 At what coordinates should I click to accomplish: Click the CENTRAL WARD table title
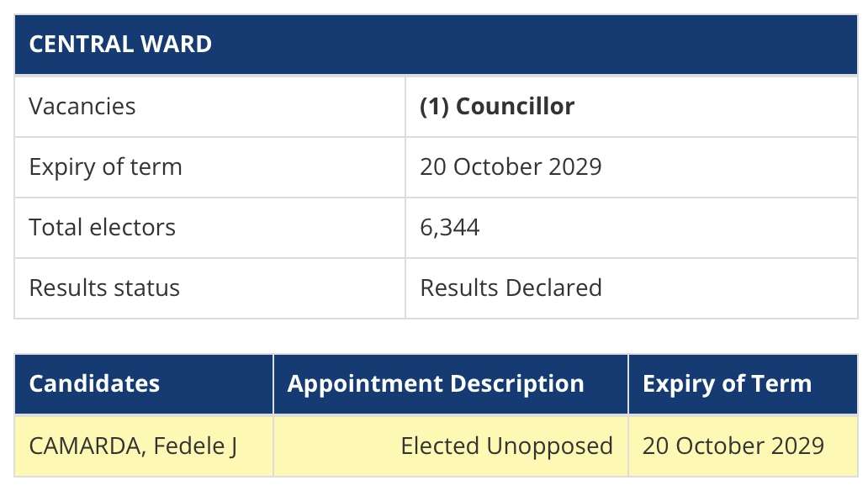click(x=120, y=45)
